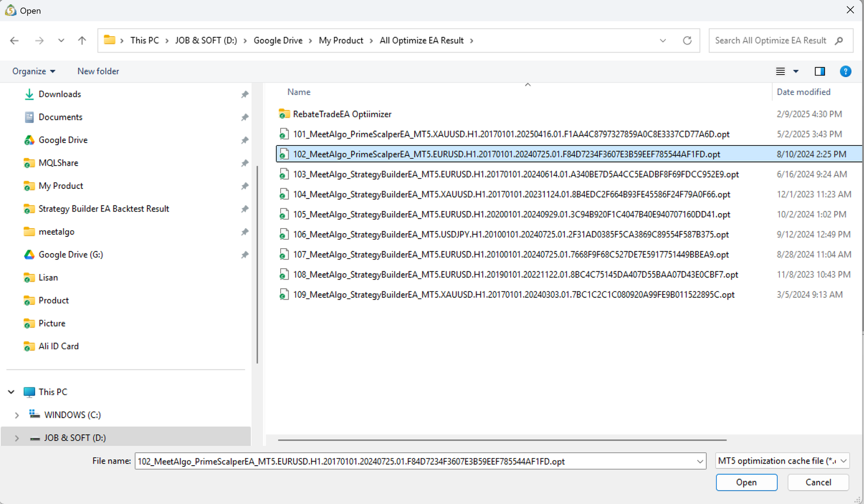Click the Forward navigation arrow
Viewport: 864px width, 504px height.
pyautogui.click(x=39, y=40)
